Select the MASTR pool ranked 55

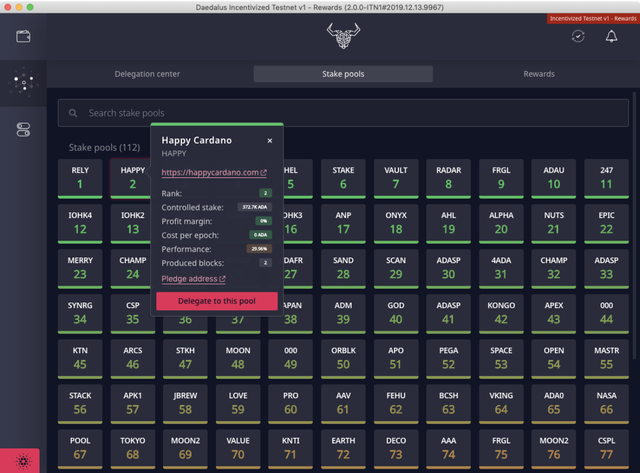(x=607, y=359)
